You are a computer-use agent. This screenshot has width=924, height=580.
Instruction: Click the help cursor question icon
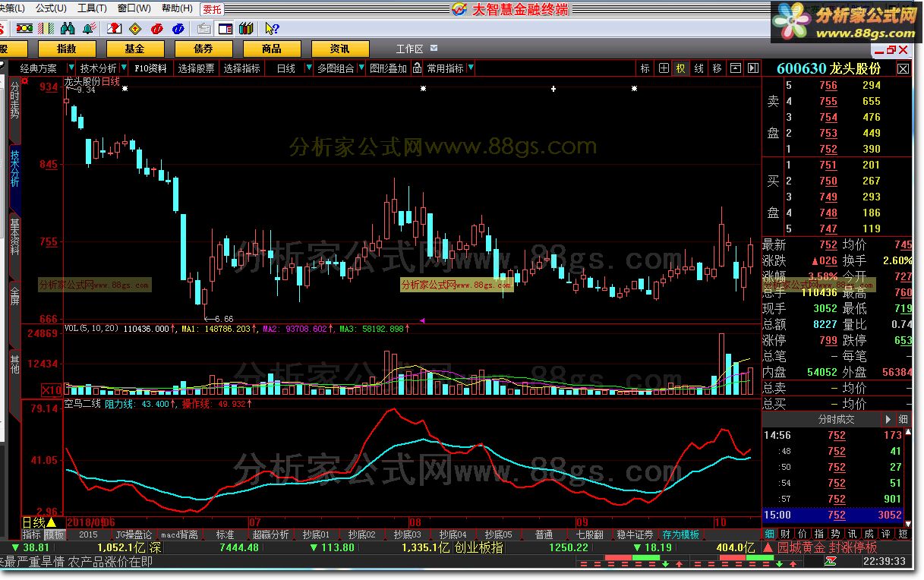coord(272,29)
